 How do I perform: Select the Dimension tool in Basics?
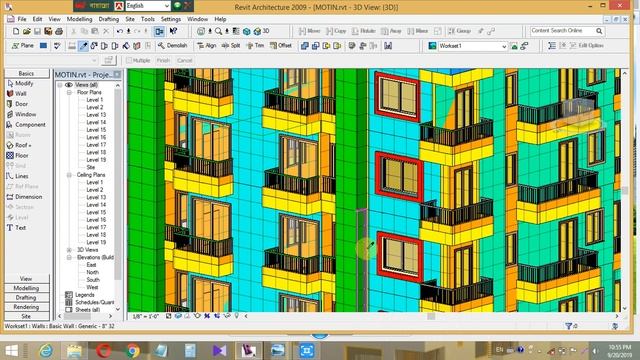(24, 197)
